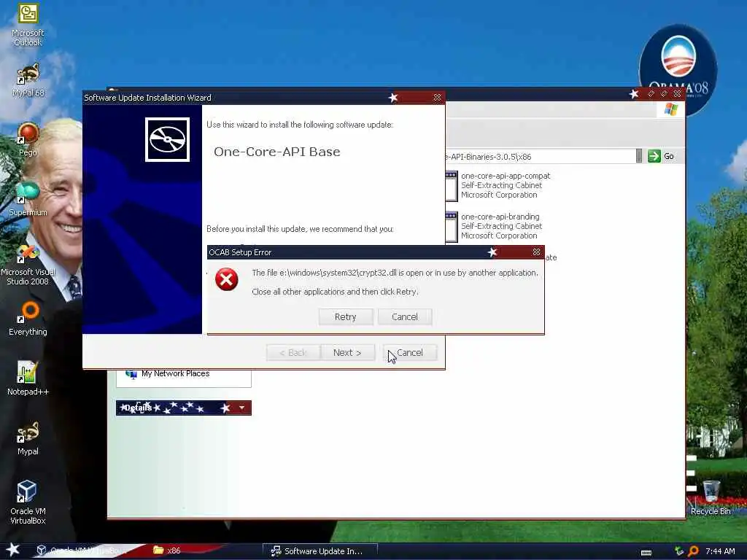Image resolution: width=747 pixels, height=560 pixels.
Task: Select one-core-api-branding file icon
Action: (x=451, y=227)
